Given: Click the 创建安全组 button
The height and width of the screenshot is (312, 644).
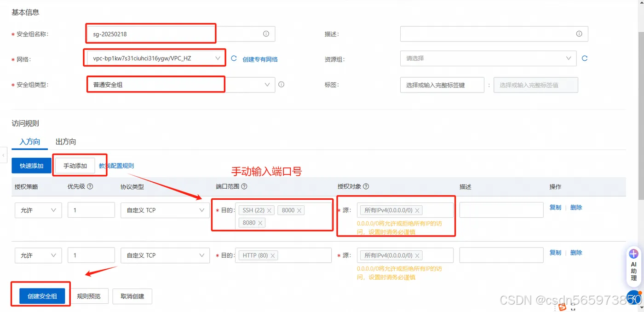Looking at the screenshot, I should click(x=42, y=296).
